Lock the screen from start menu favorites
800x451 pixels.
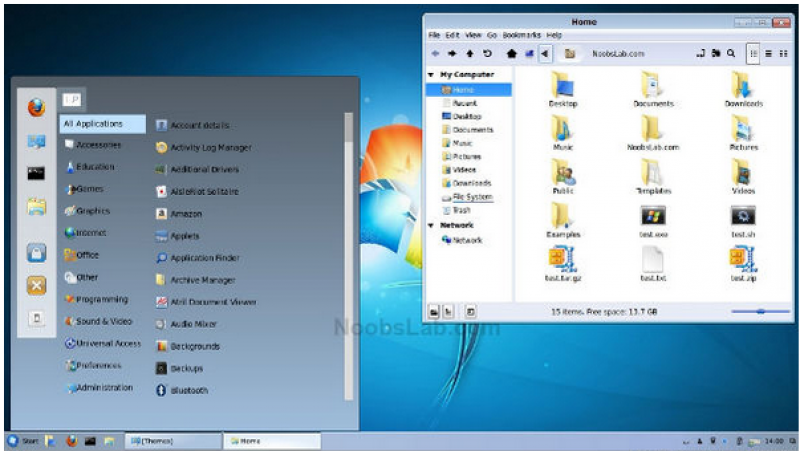(36, 253)
